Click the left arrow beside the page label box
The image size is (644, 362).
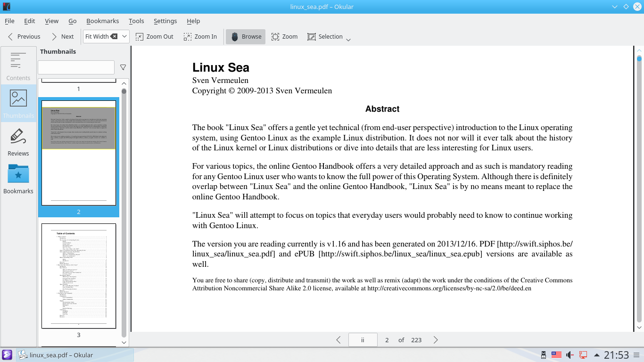[x=339, y=340]
